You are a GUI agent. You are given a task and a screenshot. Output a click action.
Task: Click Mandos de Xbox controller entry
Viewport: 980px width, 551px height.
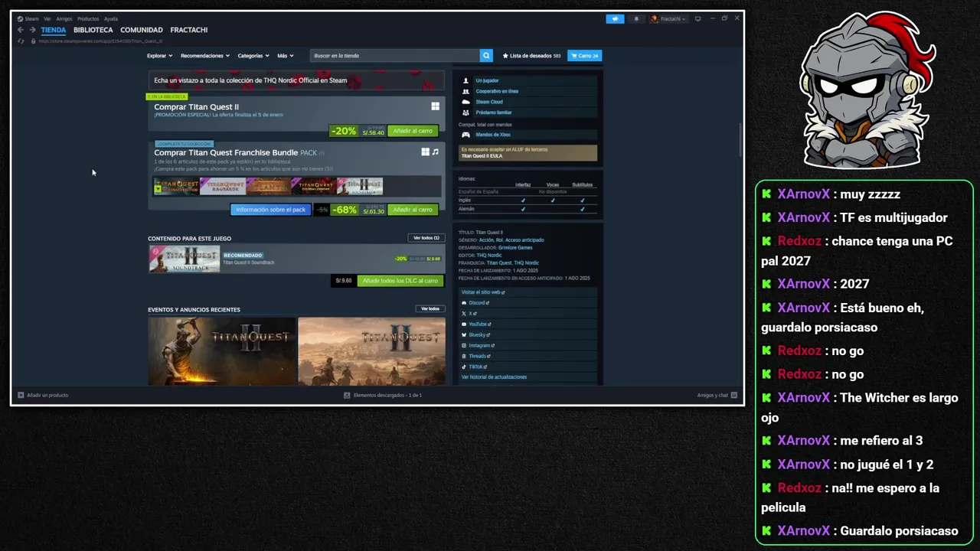tap(528, 135)
